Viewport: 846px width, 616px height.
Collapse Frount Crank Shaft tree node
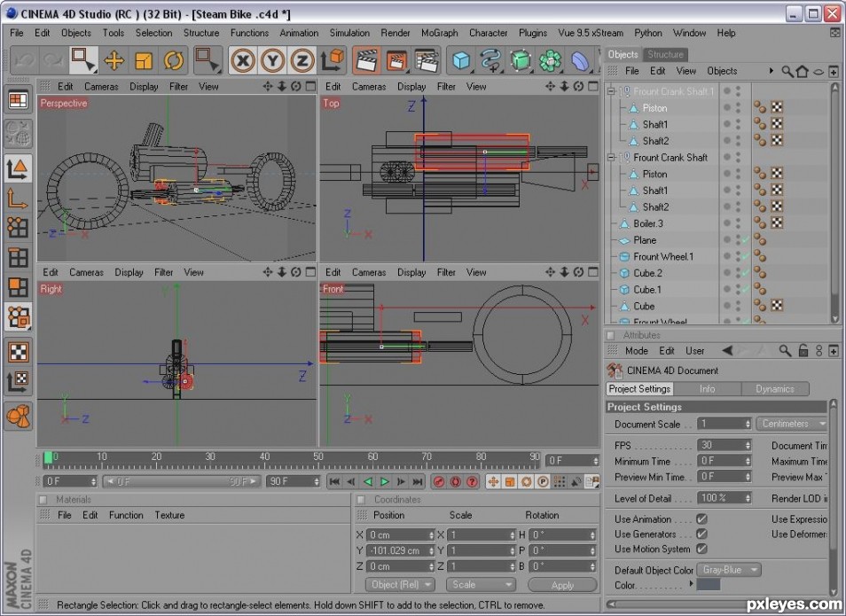click(611, 158)
